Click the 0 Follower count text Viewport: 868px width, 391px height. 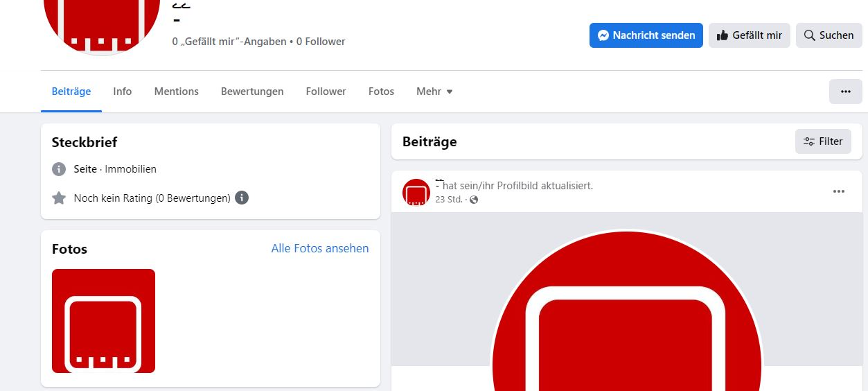coord(321,42)
